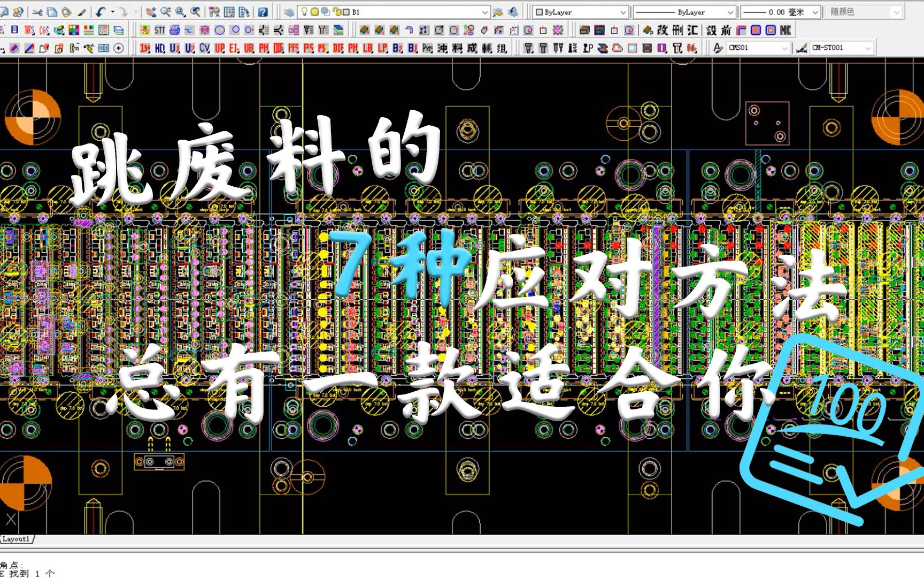924x578 pixels.
Task: Open the Print/Plot tool on the second toolbar
Action: pyautogui.click(x=175, y=31)
